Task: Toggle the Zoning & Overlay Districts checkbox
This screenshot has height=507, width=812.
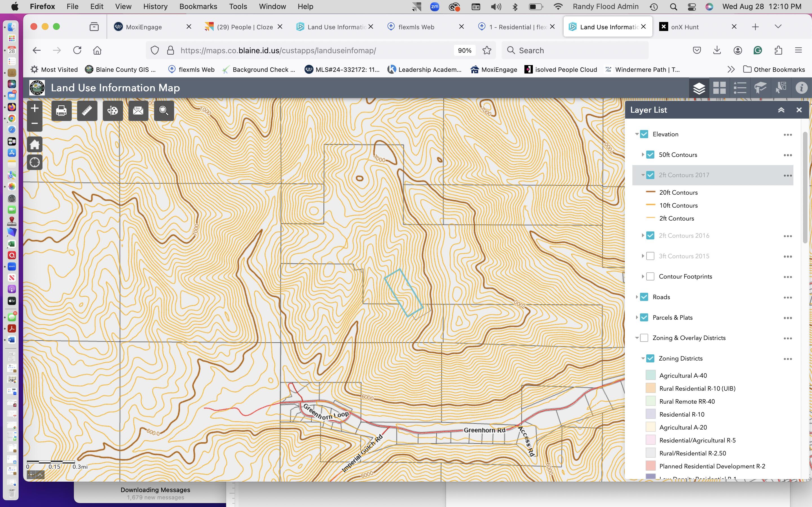Action: 644,338
